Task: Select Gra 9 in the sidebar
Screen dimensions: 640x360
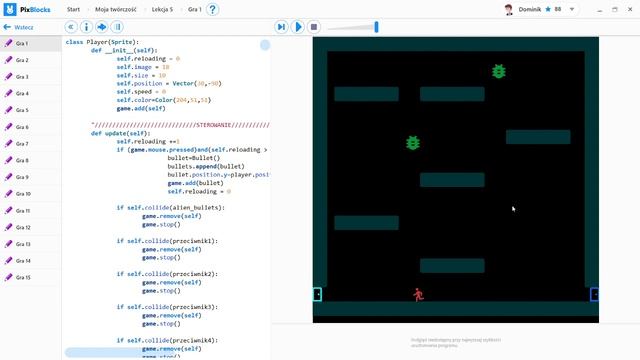Action: pos(31,177)
